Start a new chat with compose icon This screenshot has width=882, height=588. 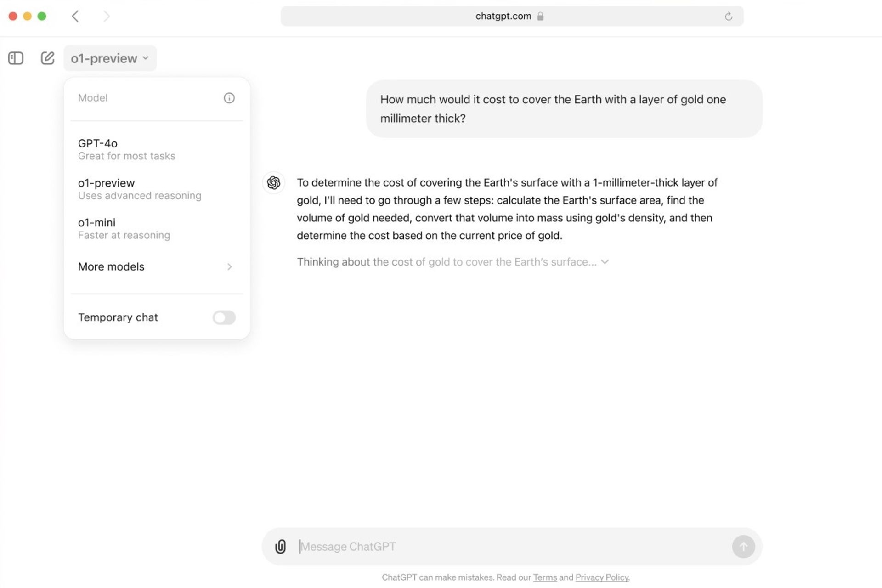[47, 58]
